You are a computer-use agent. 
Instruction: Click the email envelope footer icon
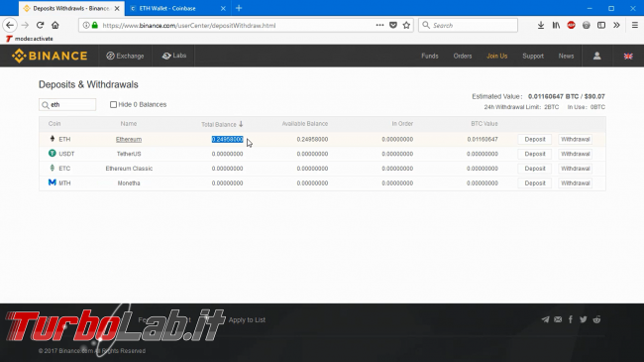(558, 319)
